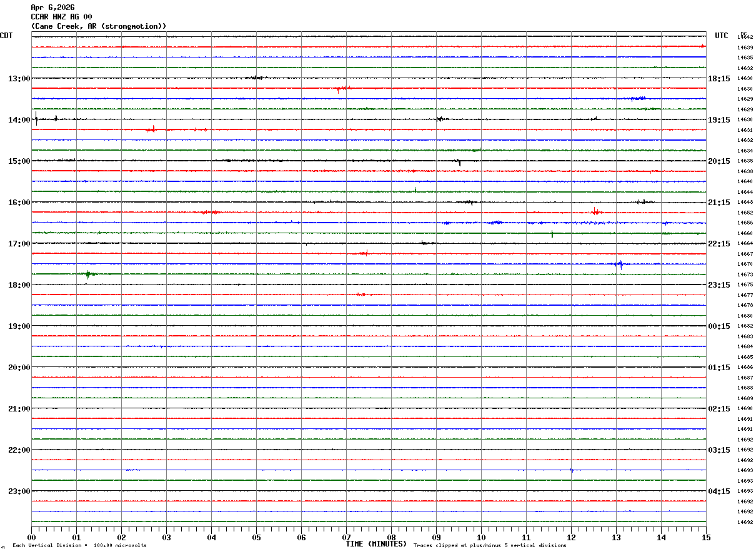Screen dimensions: 756x554
Task: Click the '23:00' CDT hour label
Action: 19,491
